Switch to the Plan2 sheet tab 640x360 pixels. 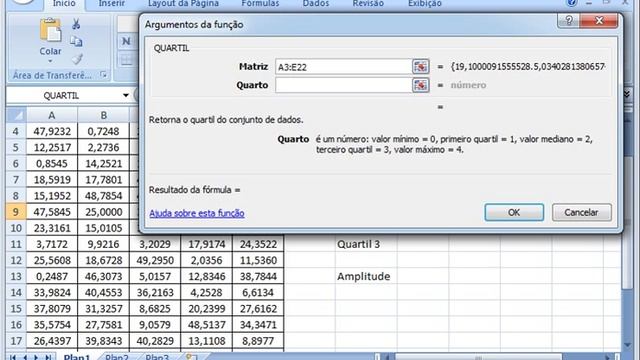pyautogui.click(x=117, y=357)
